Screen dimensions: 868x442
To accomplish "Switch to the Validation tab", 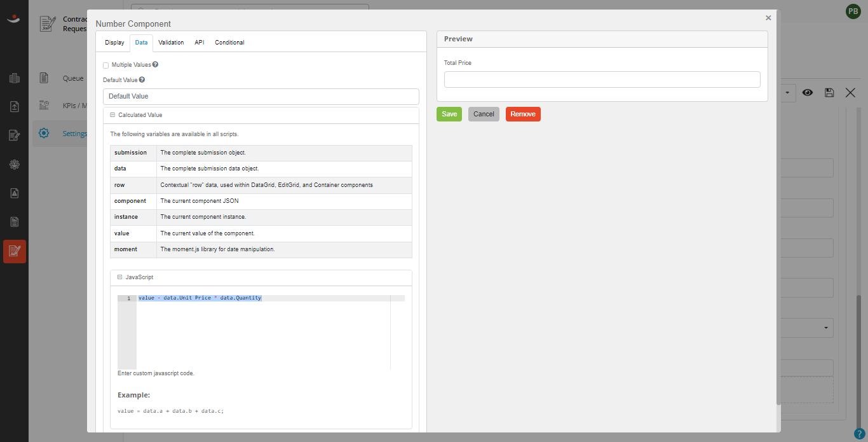I will [171, 43].
